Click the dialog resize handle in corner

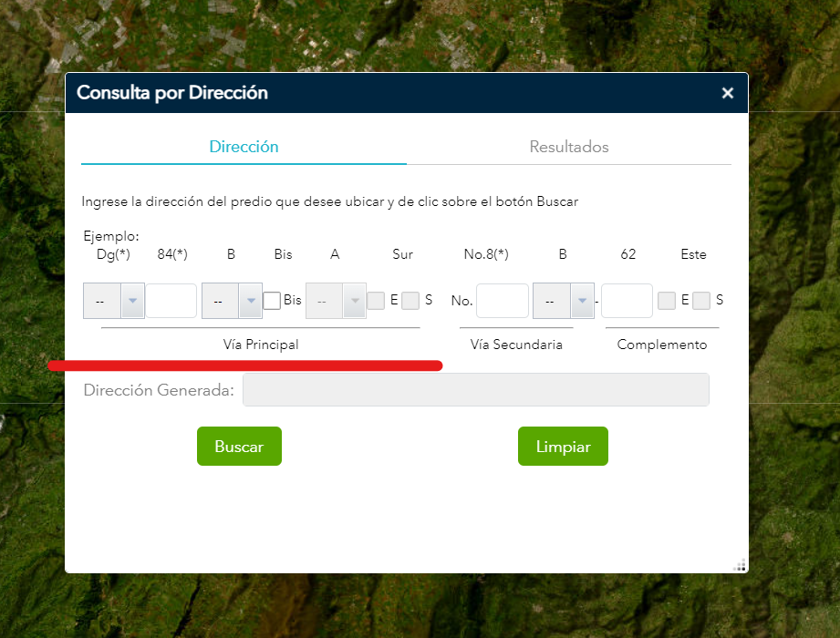tap(740, 564)
